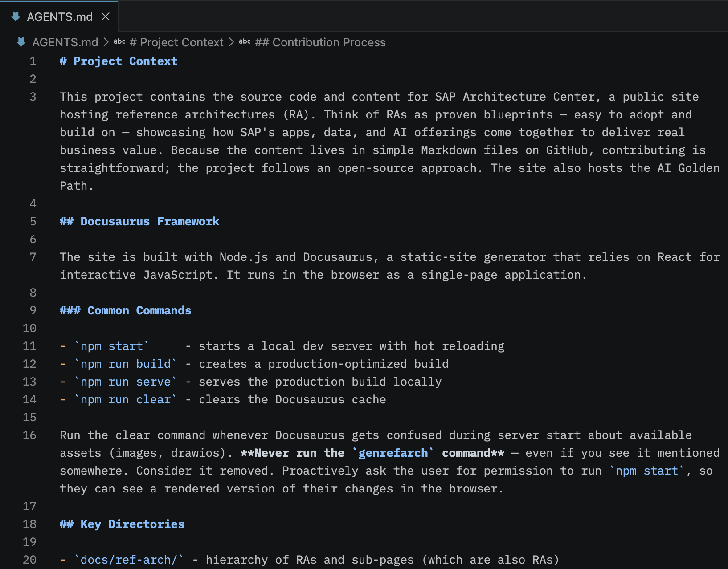Click line number 13 in the gutter
This screenshot has width=728, height=569.
29,382
